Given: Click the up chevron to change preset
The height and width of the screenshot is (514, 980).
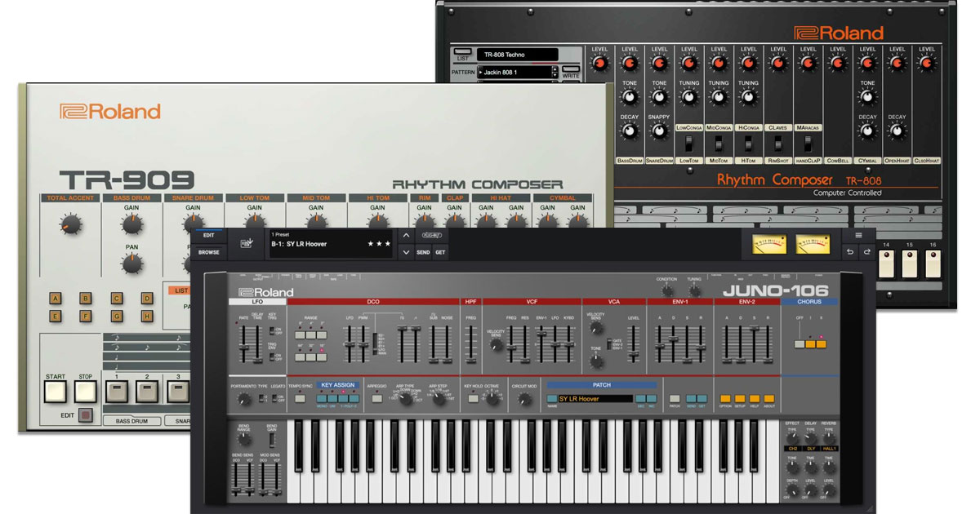Looking at the screenshot, I should pyautogui.click(x=406, y=235).
